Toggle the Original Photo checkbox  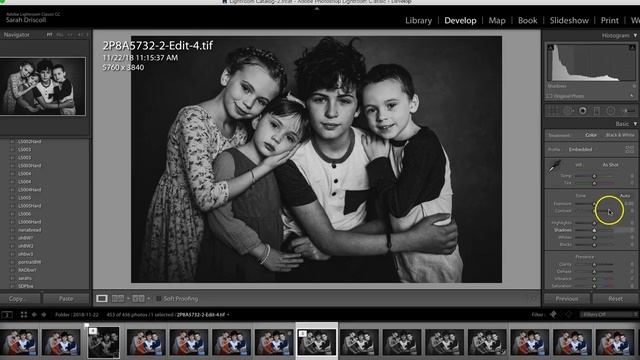[x=549, y=96]
